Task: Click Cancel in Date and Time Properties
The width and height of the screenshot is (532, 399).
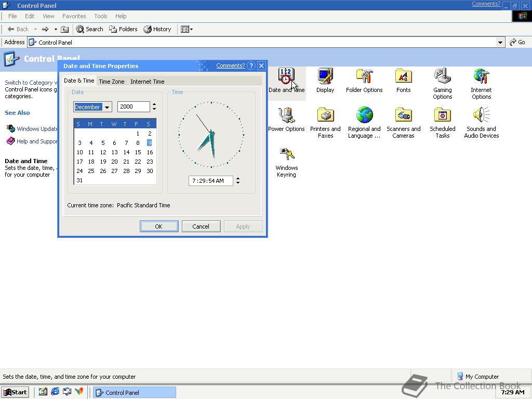Action: (201, 227)
